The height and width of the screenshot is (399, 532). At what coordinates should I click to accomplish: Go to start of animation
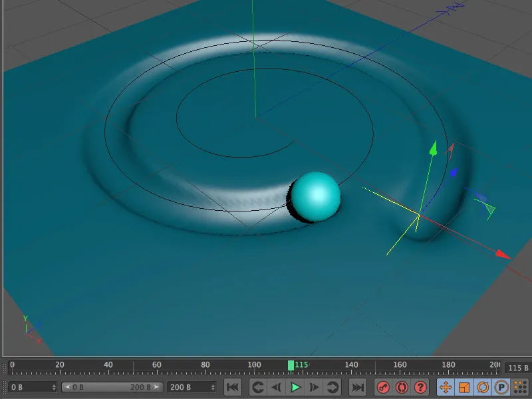(x=233, y=387)
